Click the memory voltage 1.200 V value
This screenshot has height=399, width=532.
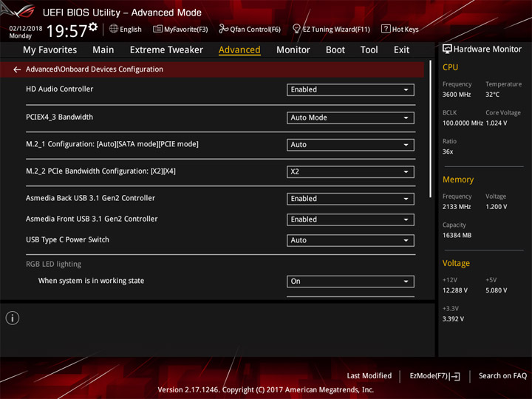click(x=497, y=207)
